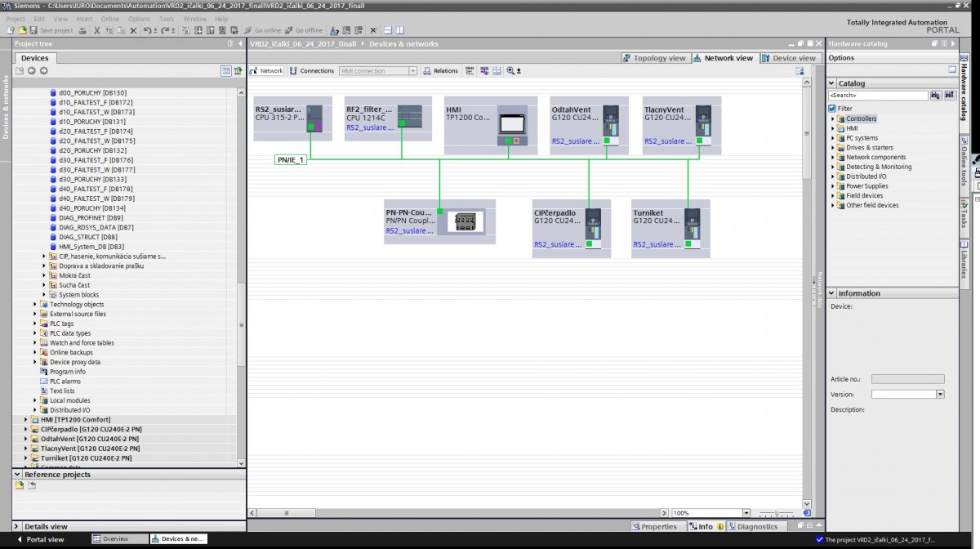Expand the Details view panel
Image resolution: width=980 pixels, height=549 pixels.
point(18,527)
